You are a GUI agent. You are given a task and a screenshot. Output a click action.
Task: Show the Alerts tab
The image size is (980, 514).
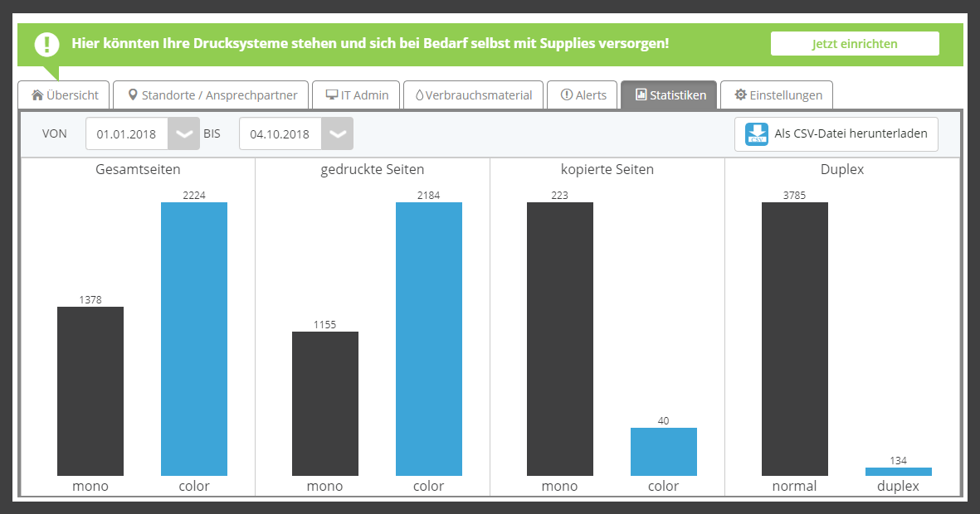pyautogui.click(x=583, y=95)
